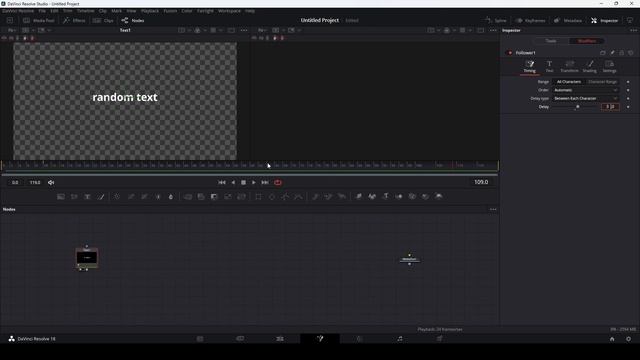Switch Inspector to Modifiers tab
This screenshot has width=640, height=360.
pos(587,41)
